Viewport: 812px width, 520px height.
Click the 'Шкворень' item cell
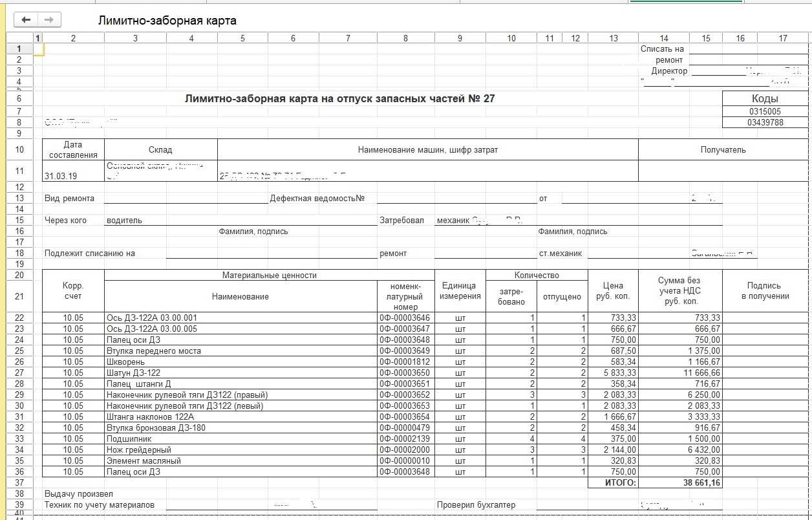coord(240,362)
